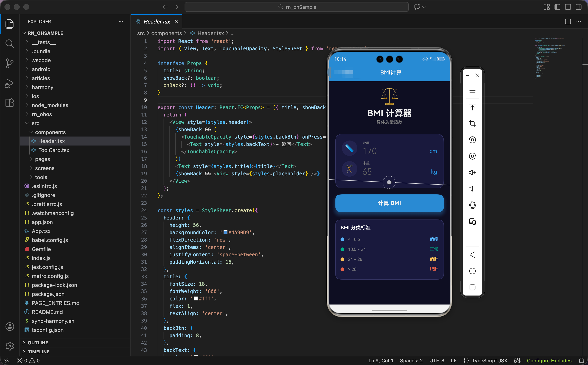Open the Run and Debug view
588x365 pixels.
10,83
